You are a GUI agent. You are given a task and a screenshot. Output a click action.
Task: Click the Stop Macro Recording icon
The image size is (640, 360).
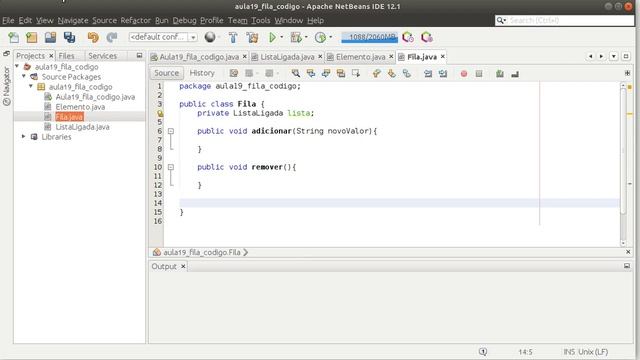(x=479, y=74)
